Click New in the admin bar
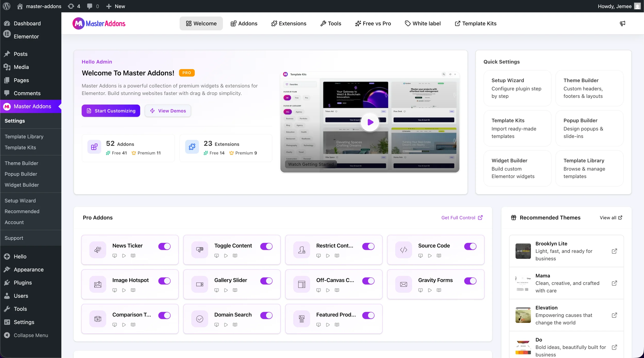The width and height of the screenshot is (644, 358). pos(116,6)
